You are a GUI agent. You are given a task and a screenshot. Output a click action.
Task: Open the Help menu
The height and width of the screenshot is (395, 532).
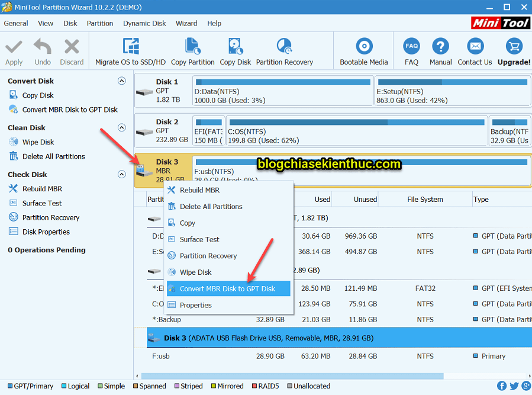(214, 24)
